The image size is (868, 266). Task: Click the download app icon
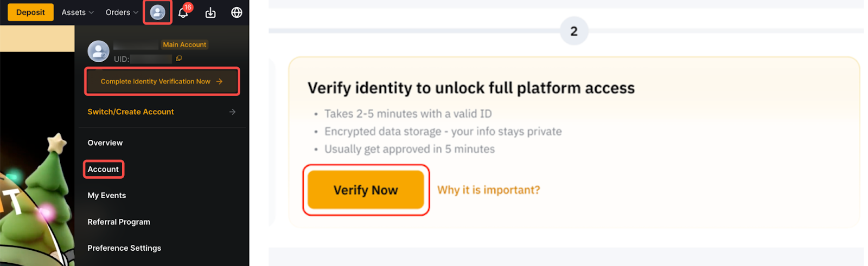coord(210,12)
